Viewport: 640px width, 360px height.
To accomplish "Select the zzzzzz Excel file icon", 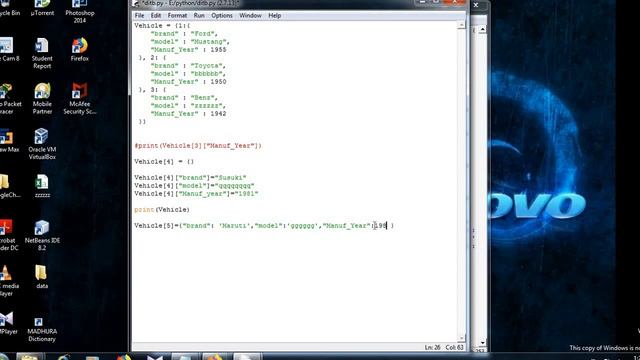I will pyautogui.click(x=42, y=186).
